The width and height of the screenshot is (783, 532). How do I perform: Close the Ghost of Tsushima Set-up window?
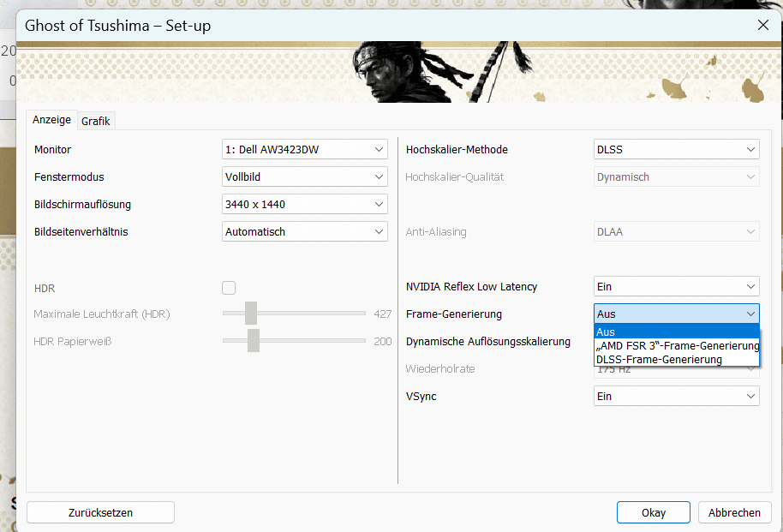pyautogui.click(x=763, y=25)
